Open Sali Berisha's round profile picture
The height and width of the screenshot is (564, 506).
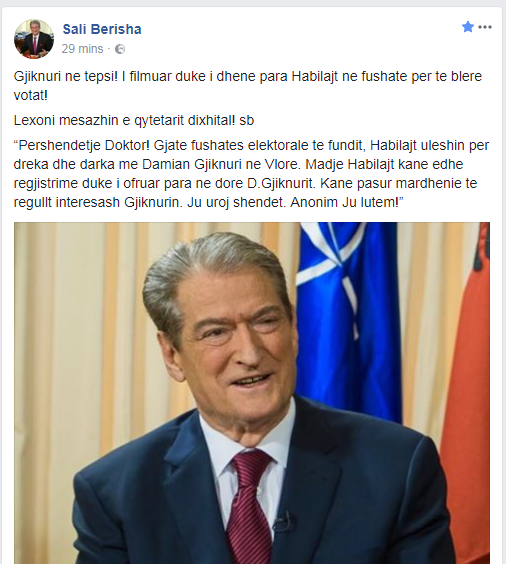34,39
